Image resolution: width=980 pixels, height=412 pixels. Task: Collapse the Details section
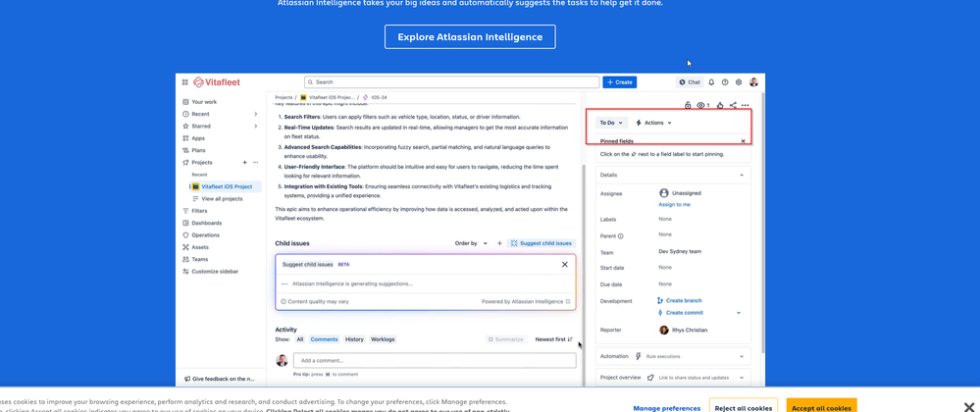tap(742, 175)
